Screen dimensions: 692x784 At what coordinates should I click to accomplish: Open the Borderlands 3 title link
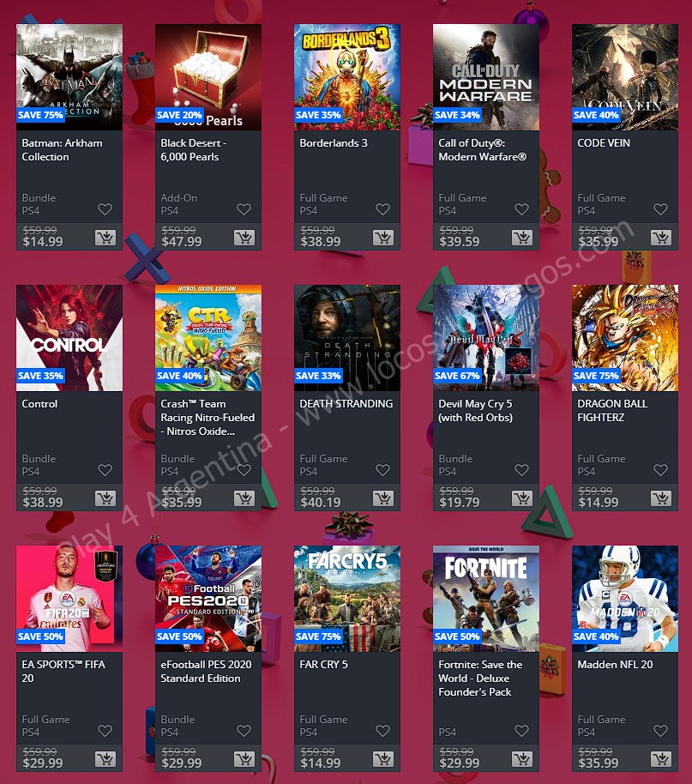point(334,143)
